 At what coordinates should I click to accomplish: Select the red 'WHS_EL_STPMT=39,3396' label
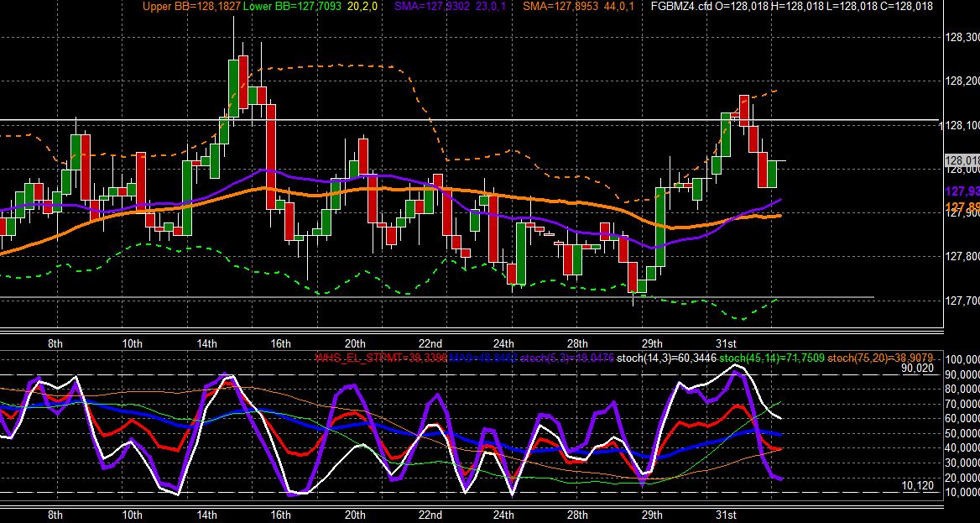(x=381, y=358)
